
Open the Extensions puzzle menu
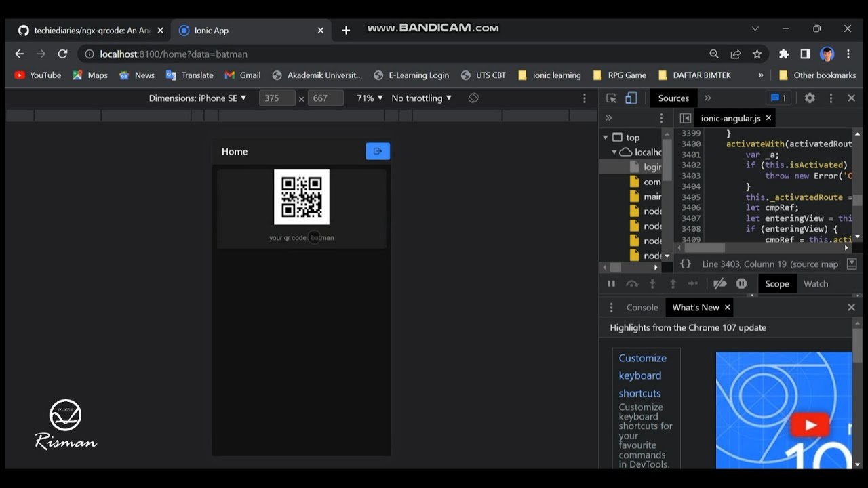[x=784, y=54]
